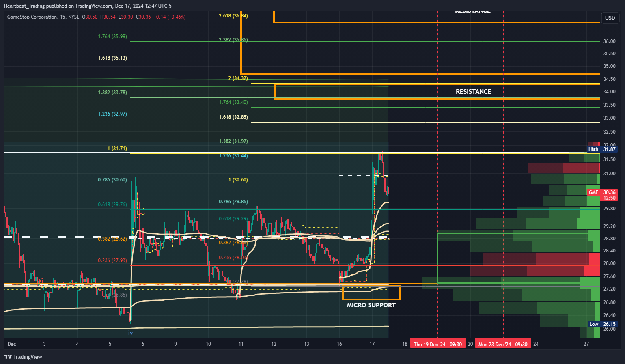Viewport: 625px width, 364px height.
Task: Click the 1 (30.60) Fibonacci label
Action: tap(238, 180)
